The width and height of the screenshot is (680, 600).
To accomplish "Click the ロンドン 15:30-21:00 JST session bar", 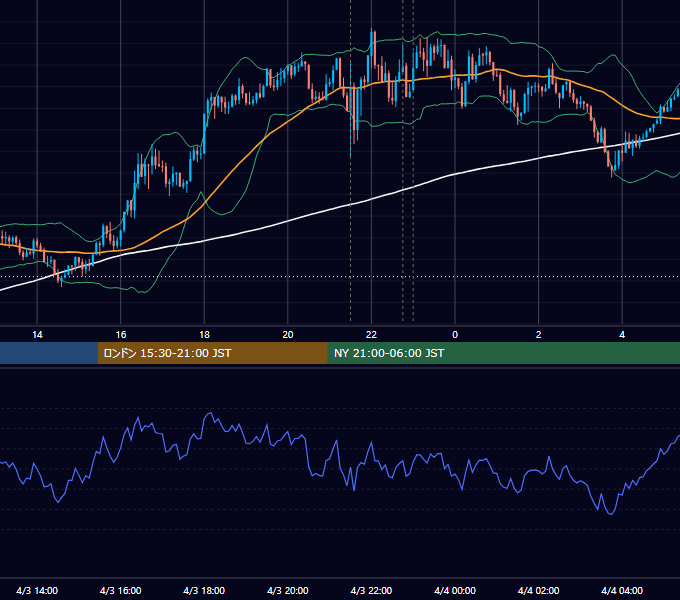I will 212,353.
